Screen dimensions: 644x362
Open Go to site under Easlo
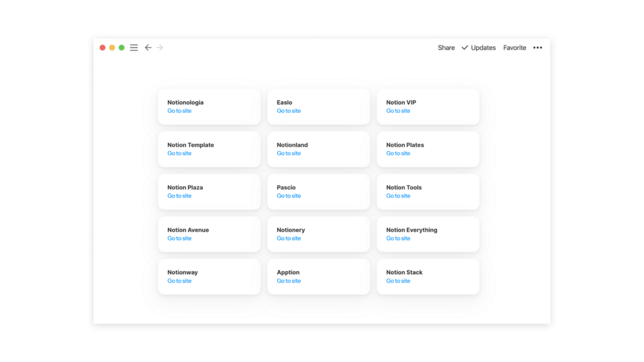(x=289, y=111)
